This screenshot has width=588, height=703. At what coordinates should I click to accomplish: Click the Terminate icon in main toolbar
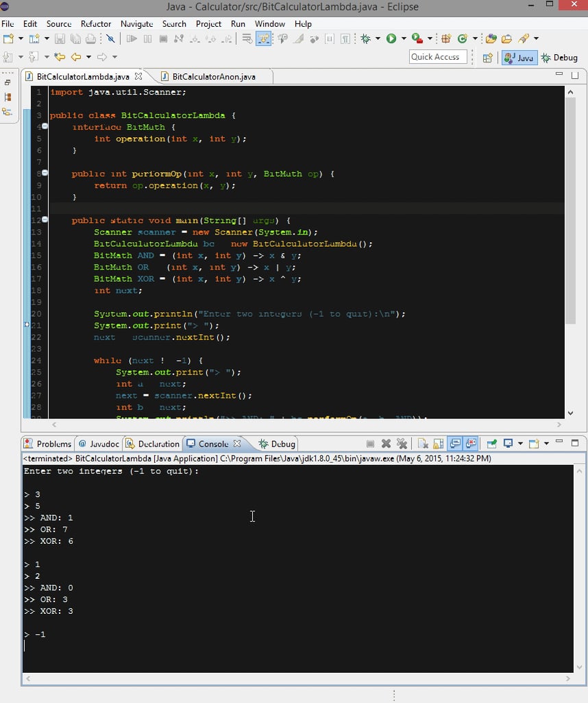(x=163, y=39)
